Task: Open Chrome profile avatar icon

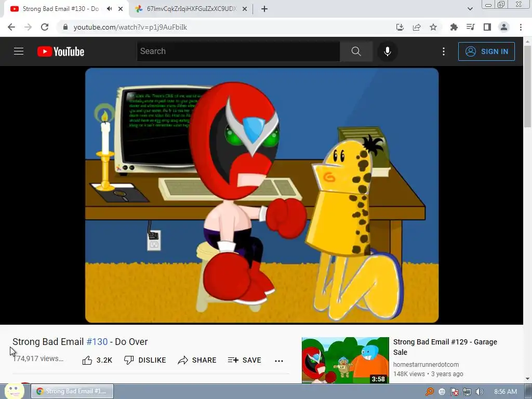Action: click(504, 27)
